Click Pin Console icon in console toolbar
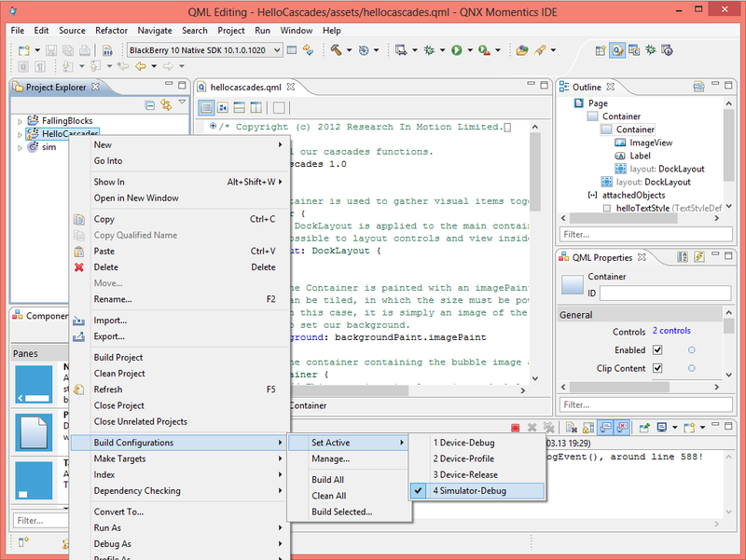This screenshot has height=560, width=746. 643,428
